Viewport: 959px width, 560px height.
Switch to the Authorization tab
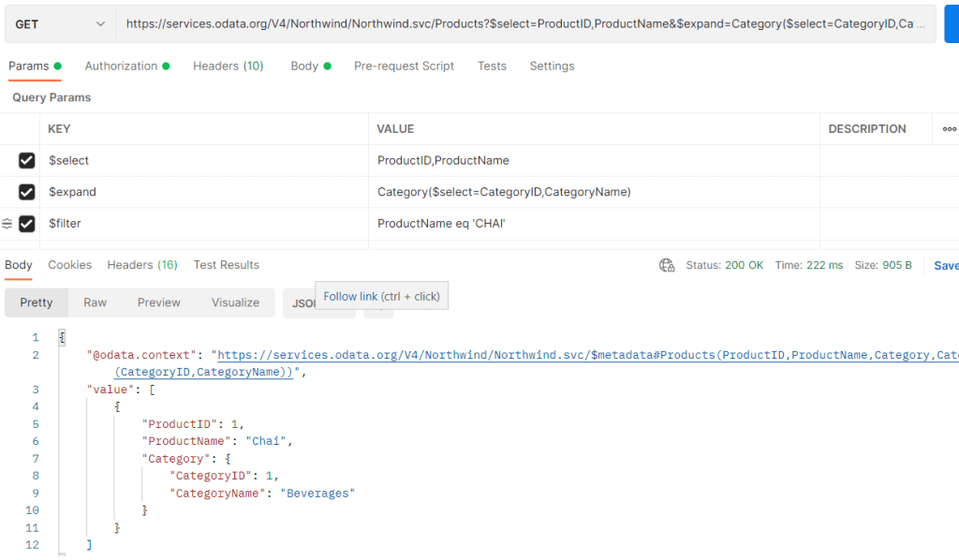pos(126,66)
